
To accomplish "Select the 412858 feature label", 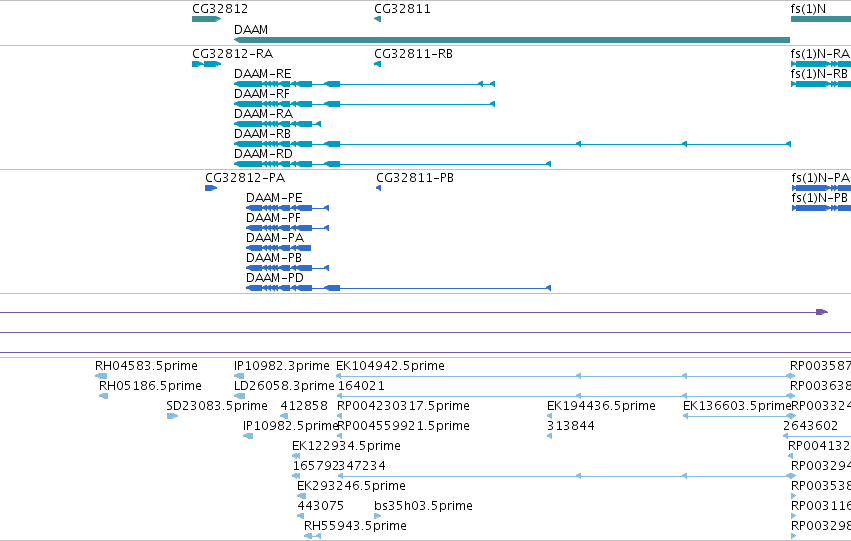I will point(304,406).
